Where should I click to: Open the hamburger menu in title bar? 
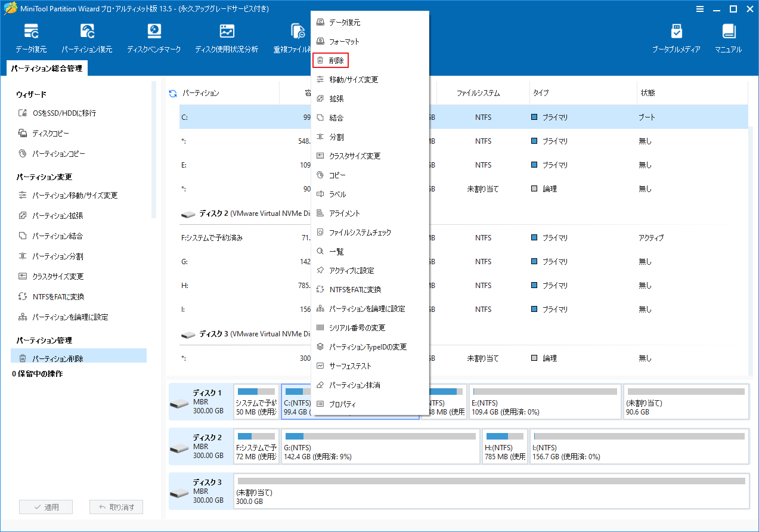coord(699,9)
